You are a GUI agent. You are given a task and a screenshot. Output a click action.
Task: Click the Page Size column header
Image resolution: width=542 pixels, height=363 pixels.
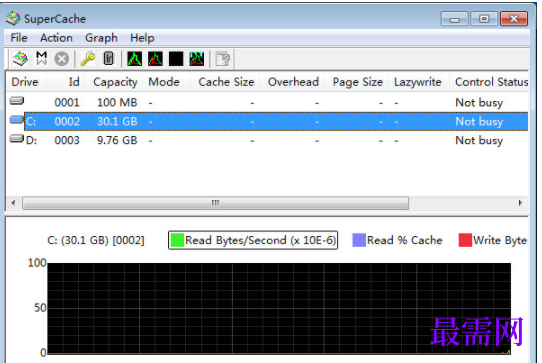[357, 82]
